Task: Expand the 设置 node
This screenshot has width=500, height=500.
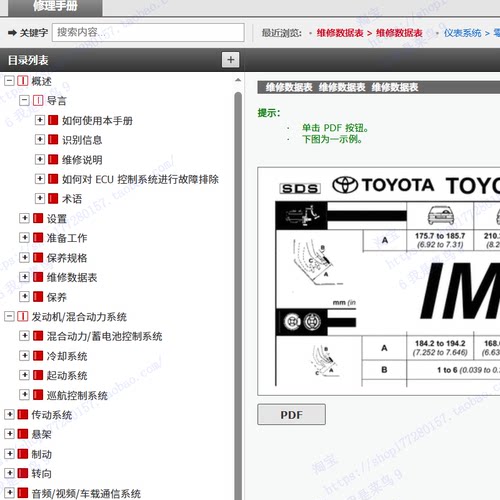Action: coord(24,218)
